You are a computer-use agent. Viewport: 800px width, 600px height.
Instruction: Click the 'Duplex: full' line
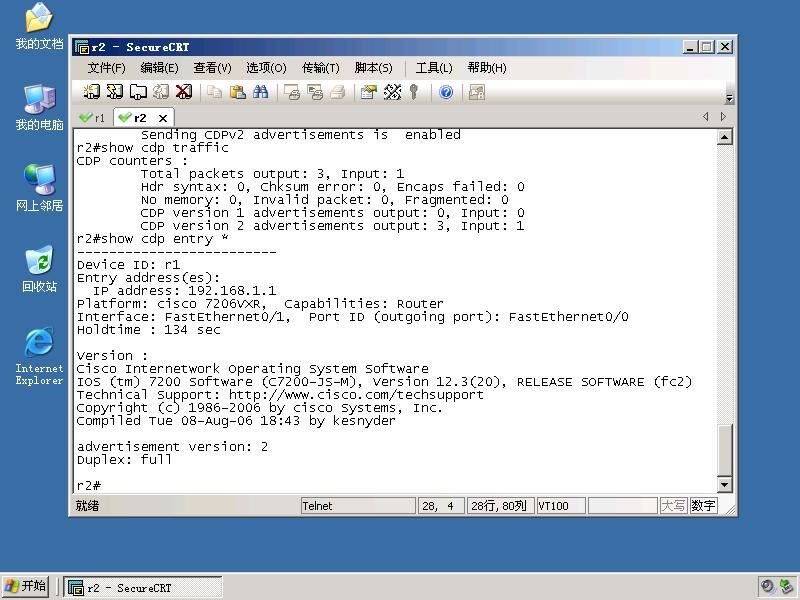(x=124, y=460)
